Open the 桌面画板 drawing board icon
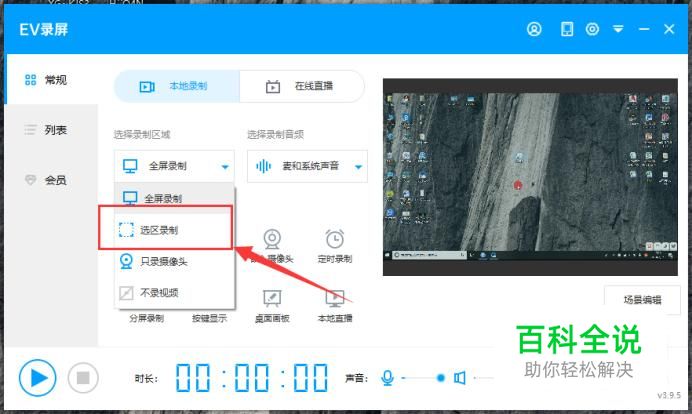Viewport: 692px width, 414px height. pos(272,298)
